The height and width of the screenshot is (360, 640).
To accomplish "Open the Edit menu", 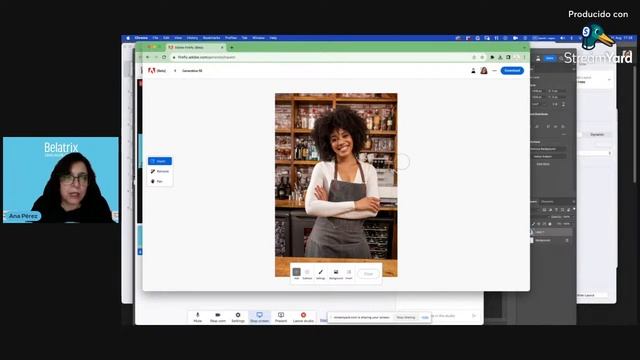I will click(x=166, y=38).
